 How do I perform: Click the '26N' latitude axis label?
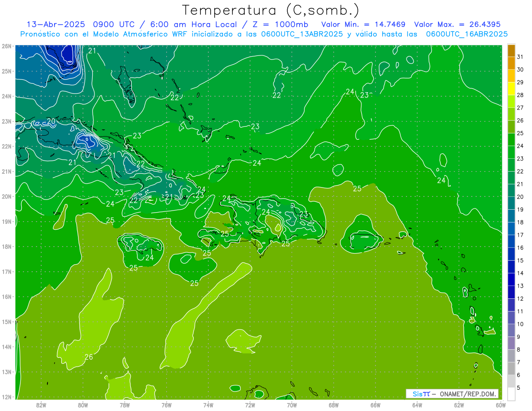(7, 46)
